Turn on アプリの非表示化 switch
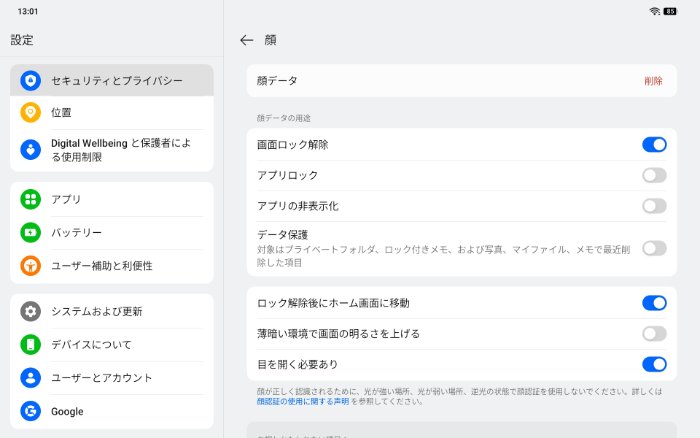 click(x=654, y=206)
